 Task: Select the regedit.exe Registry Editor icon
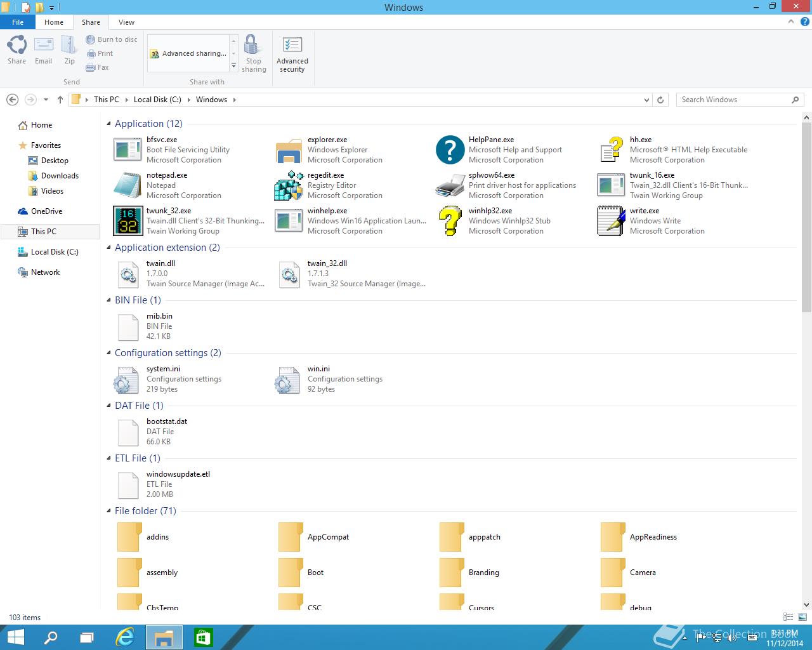click(289, 185)
